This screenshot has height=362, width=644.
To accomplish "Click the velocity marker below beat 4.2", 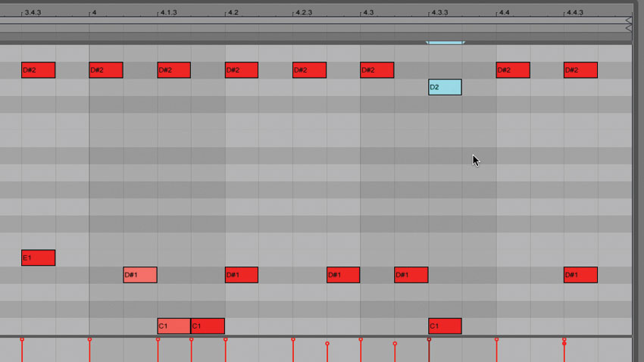I will coord(226,339).
